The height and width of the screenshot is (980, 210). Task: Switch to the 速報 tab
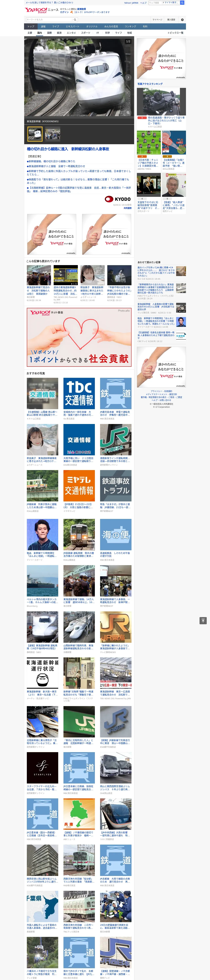click(x=43, y=27)
